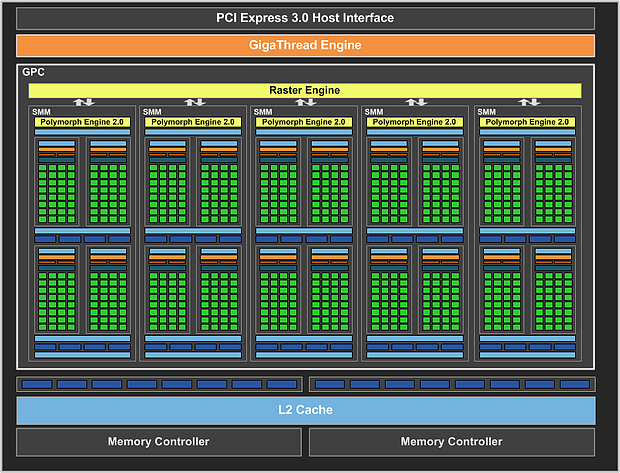Select the right Memory Controller block
The image size is (620, 473).
click(x=452, y=442)
